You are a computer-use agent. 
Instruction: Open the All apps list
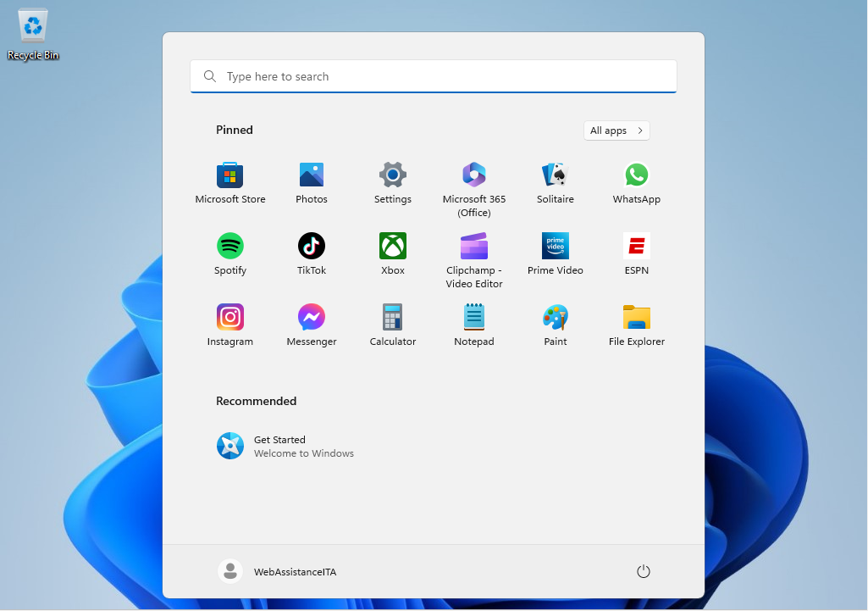[616, 131]
